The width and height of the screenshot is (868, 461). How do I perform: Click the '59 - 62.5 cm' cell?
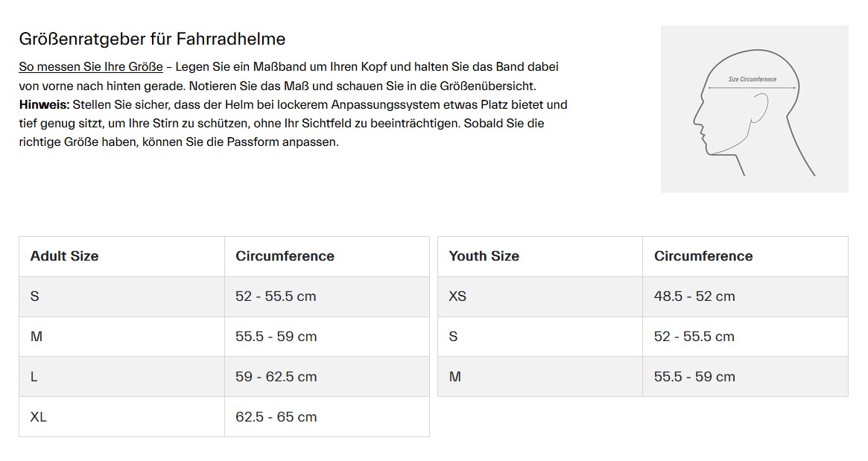click(x=327, y=376)
